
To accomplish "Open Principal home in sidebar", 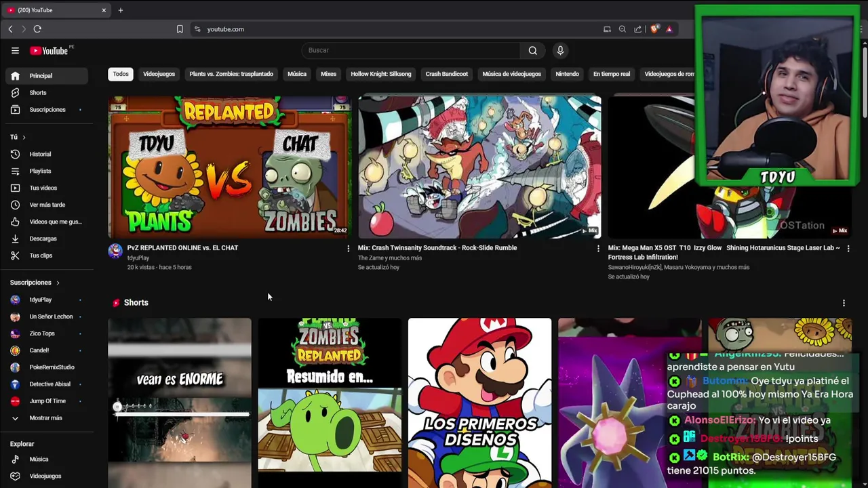I will coord(46,76).
